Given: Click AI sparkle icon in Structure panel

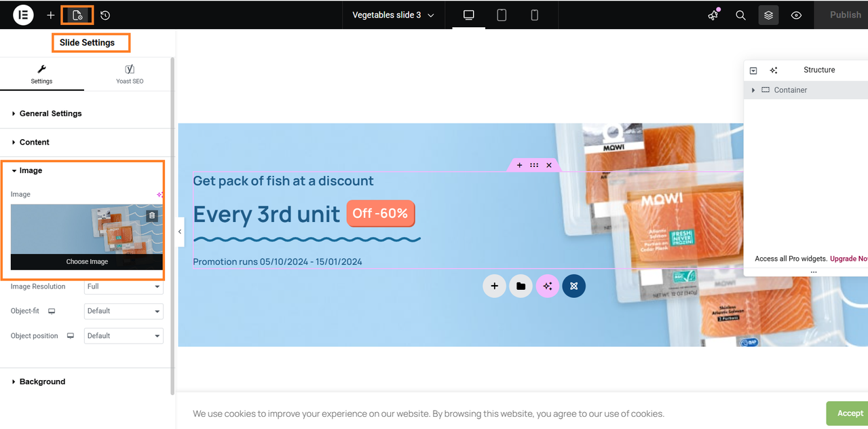Looking at the screenshot, I should [x=774, y=70].
